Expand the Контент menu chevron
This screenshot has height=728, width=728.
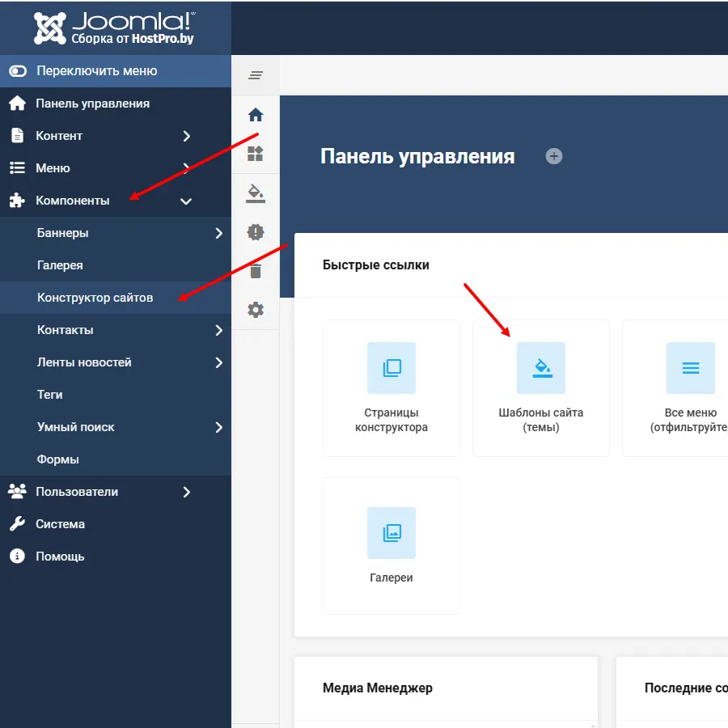(186, 136)
